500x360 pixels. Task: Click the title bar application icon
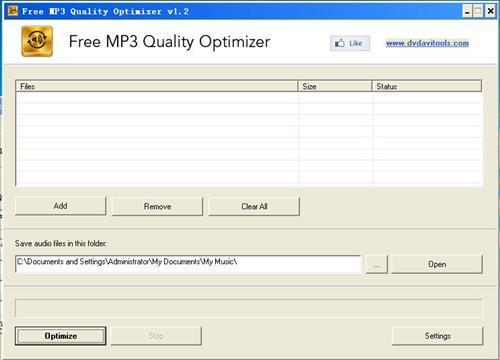tap(13, 11)
